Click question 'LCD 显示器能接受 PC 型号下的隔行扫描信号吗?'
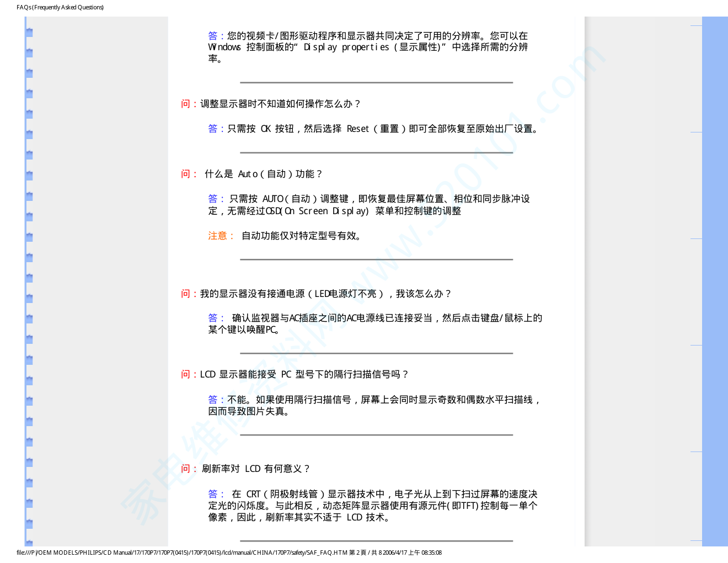The height and width of the screenshot is (563, 728). point(304,374)
